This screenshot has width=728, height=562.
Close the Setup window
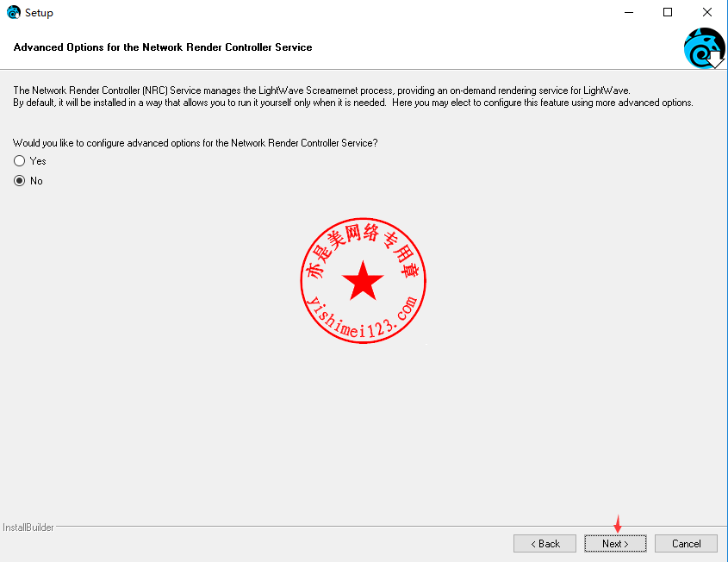click(x=706, y=13)
